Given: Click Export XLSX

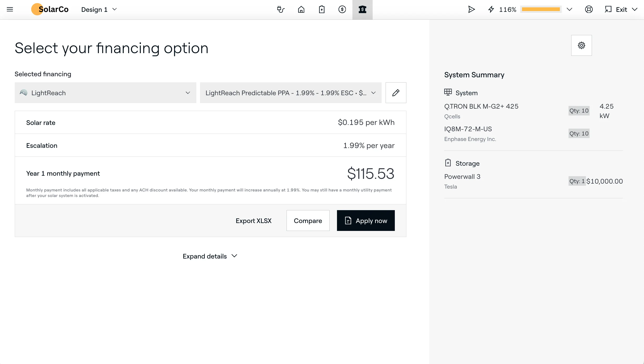Looking at the screenshot, I should point(253,221).
